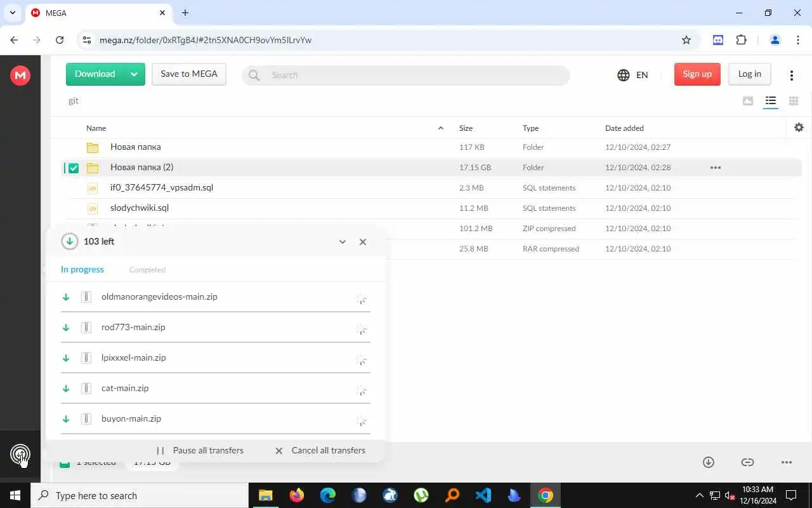Open context menu dots for Новая папка (2)
The width and height of the screenshot is (812, 508).
(716, 168)
